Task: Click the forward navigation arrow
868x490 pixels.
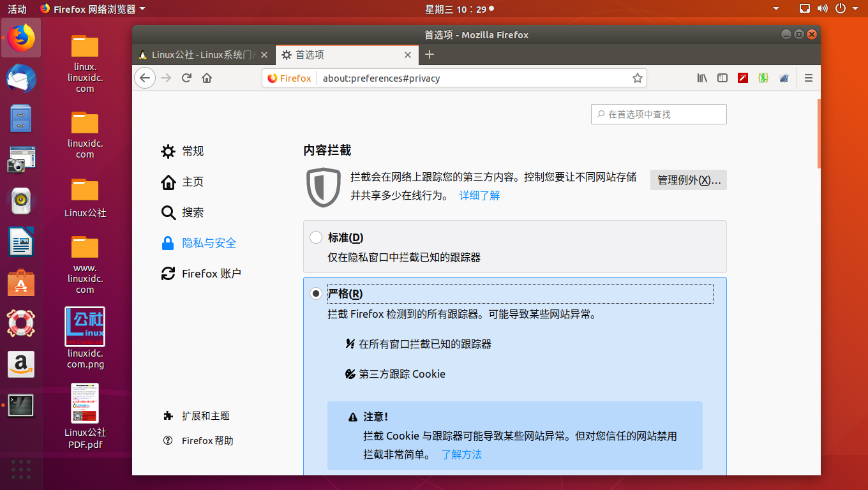Action: (x=166, y=78)
